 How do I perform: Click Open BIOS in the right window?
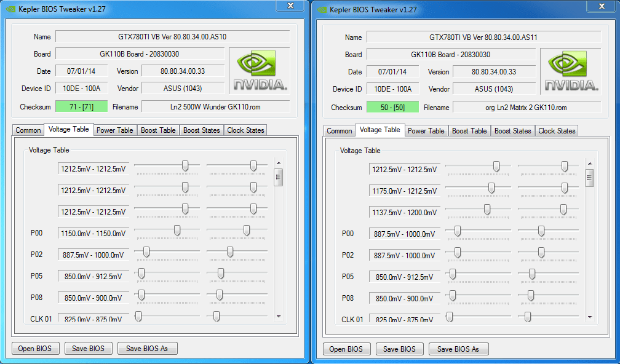(x=346, y=349)
